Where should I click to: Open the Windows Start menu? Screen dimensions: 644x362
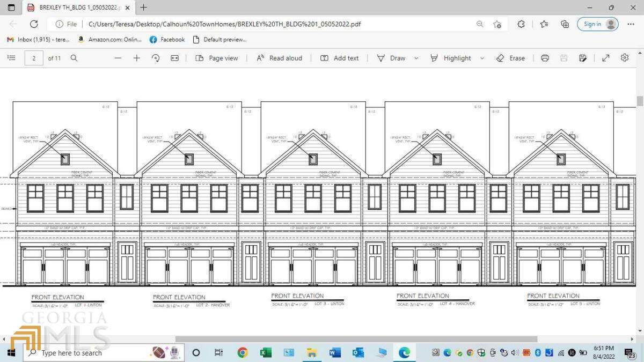tap(11, 352)
